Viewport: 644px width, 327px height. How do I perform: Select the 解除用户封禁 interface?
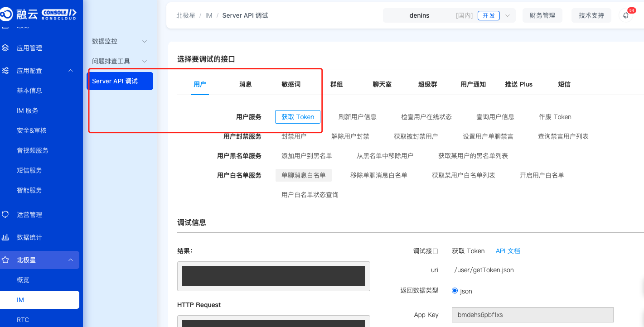pyautogui.click(x=350, y=136)
